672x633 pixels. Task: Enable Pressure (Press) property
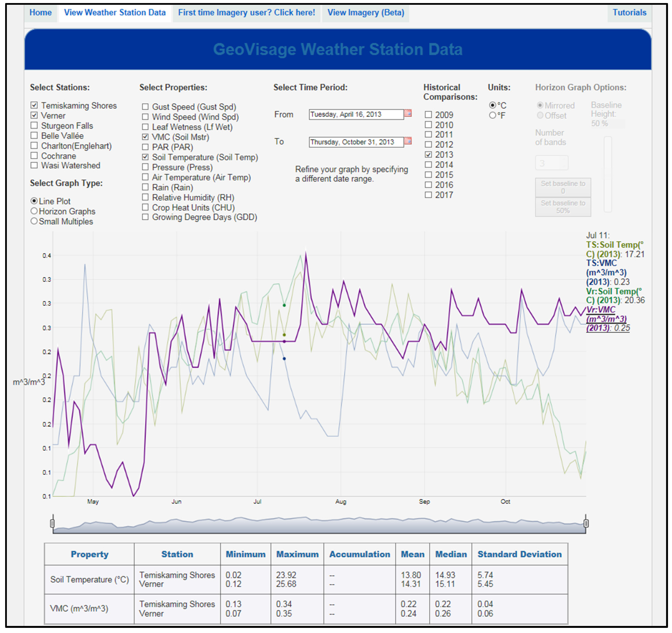145,167
